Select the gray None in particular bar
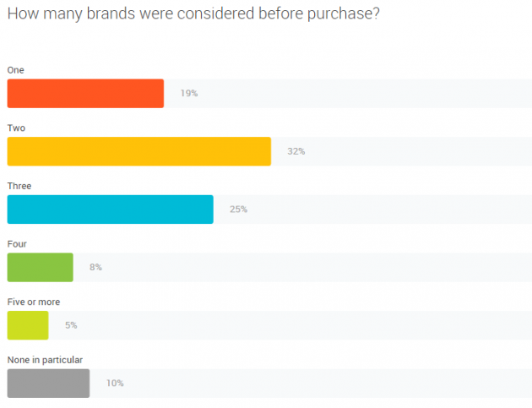Image resolution: width=532 pixels, height=408 pixels. (48, 383)
